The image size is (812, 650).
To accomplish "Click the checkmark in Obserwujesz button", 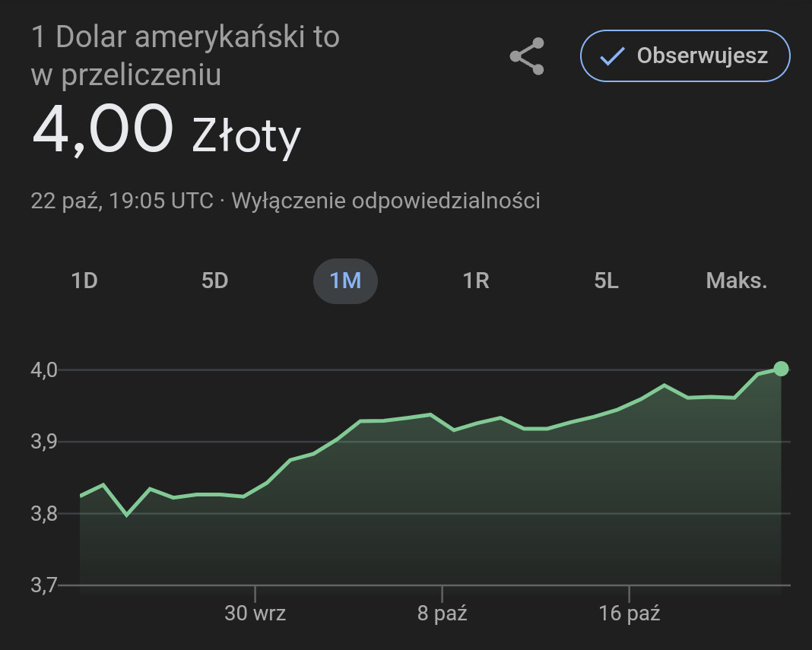I will (612, 56).
